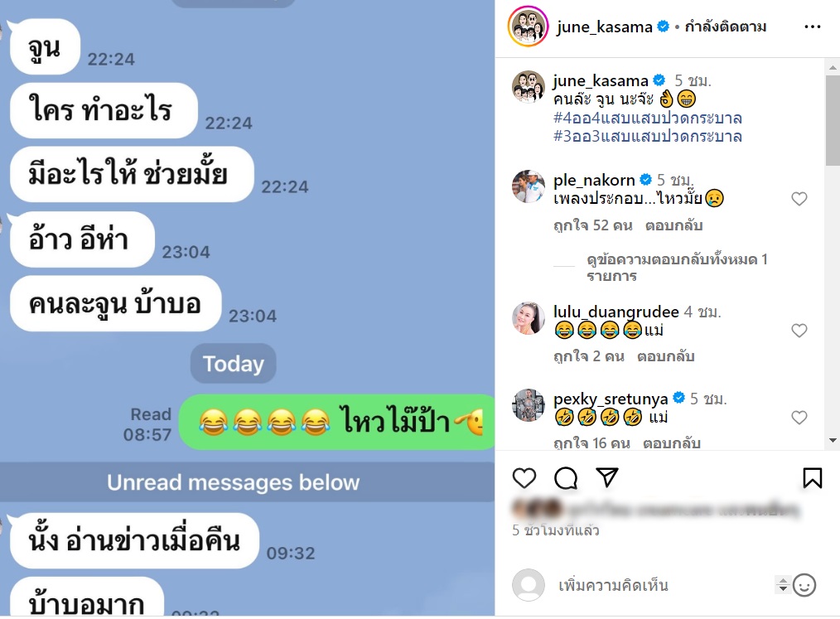Open the three-dot more options menu
This screenshot has width=840, height=619.
click(812, 27)
